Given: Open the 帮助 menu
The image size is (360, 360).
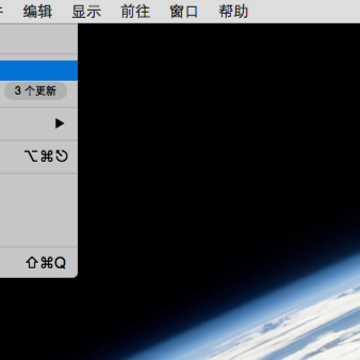Looking at the screenshot, I should coord(233,12).
